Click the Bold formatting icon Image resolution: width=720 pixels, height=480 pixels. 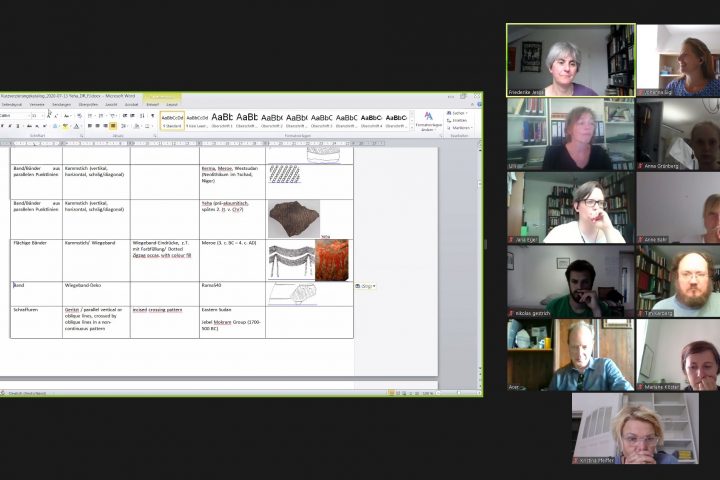tap(2, 126)
